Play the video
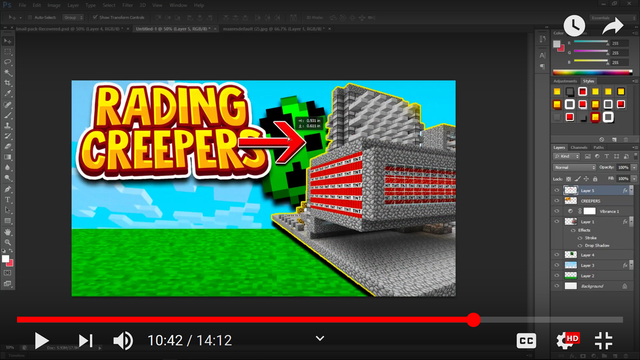 point(41,340)
